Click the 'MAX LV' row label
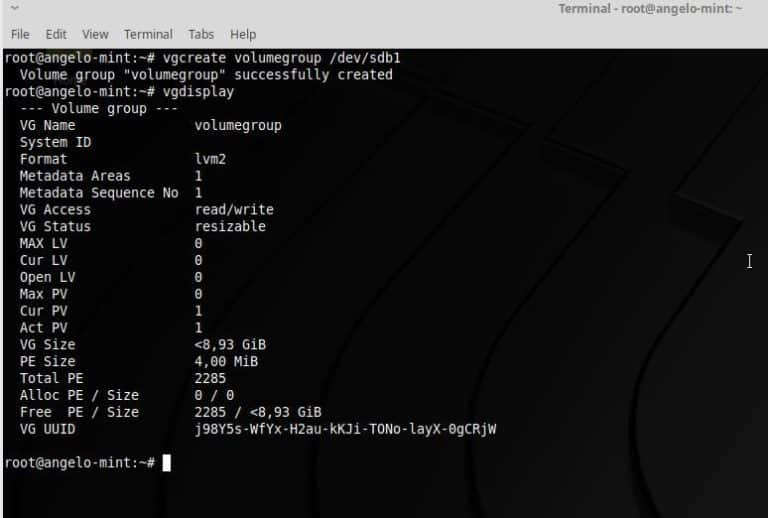This screenshot has width=768, height=518. point(44,243)
